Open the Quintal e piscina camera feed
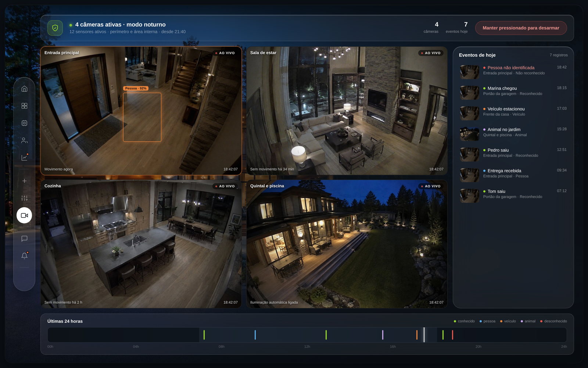Viewport: 588px width, 368px height. (x=347, y=244)
